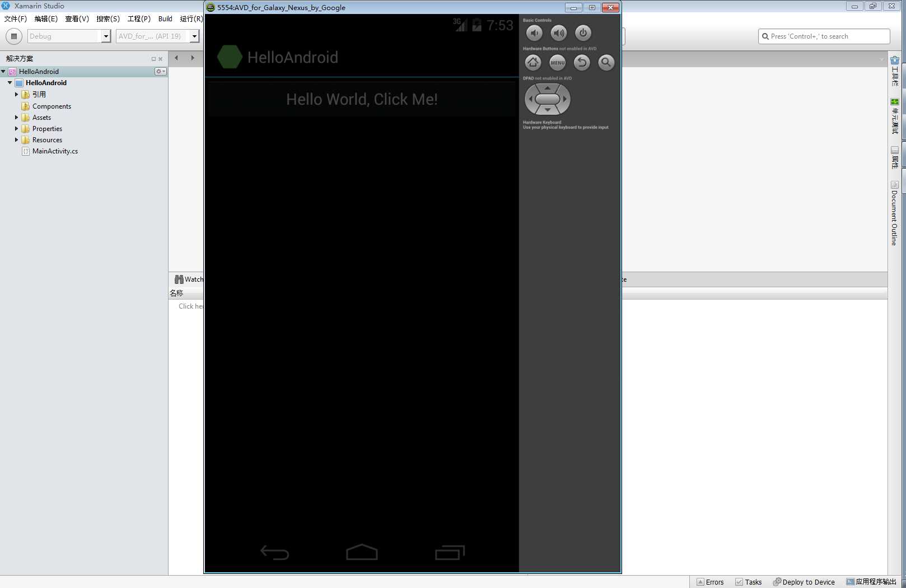906x588 pixels.
Task: Click the emulator power button
Action: (x=583, y=33)
